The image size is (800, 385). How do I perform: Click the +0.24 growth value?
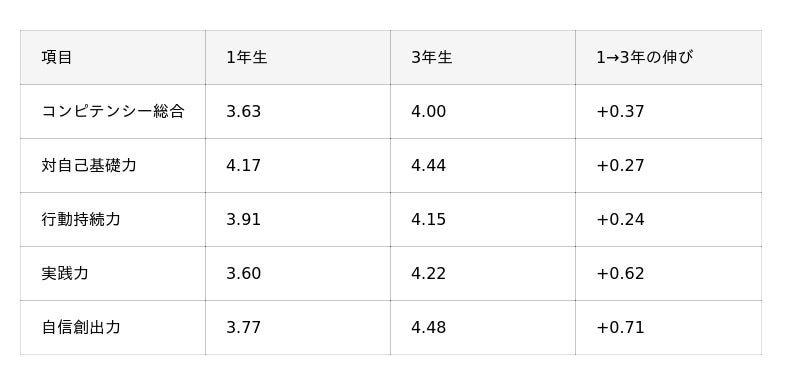click(x=620, y=219)
